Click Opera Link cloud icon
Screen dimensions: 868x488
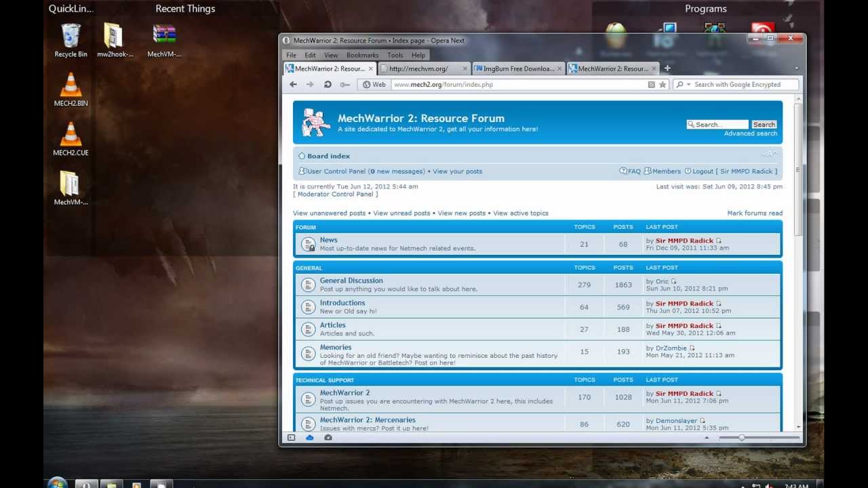coord(310,438)
